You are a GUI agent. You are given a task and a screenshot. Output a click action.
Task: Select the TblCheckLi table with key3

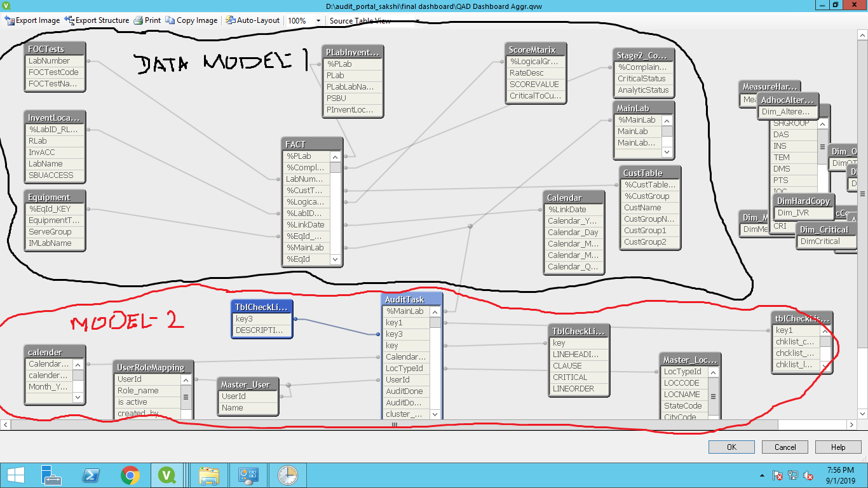click(262, 307)
